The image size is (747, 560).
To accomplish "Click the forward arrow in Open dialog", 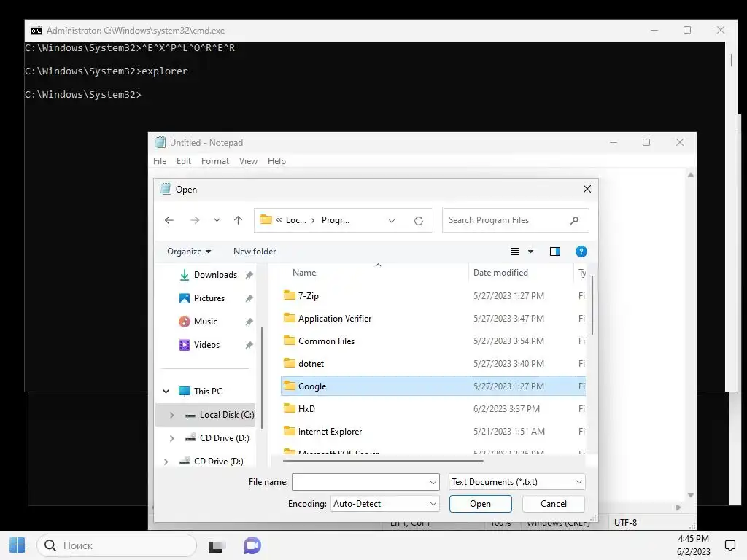I will point(194,220).
